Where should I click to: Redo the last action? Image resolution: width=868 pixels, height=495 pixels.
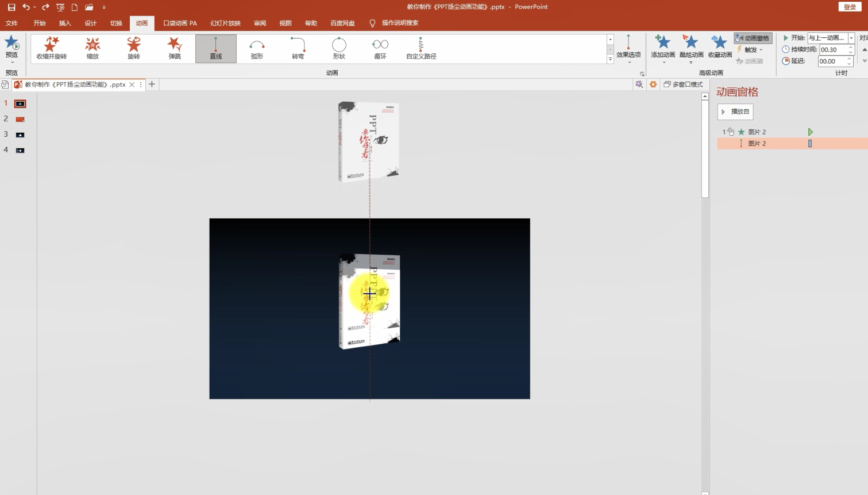click(45, 7)
